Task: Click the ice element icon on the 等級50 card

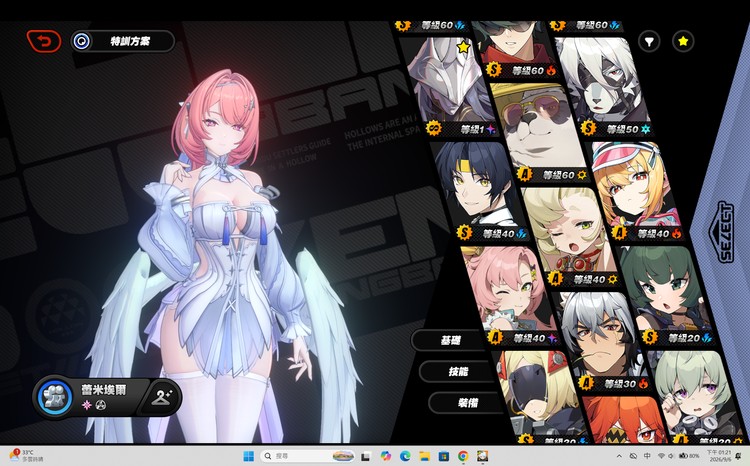Action: (x=646, y=129)
